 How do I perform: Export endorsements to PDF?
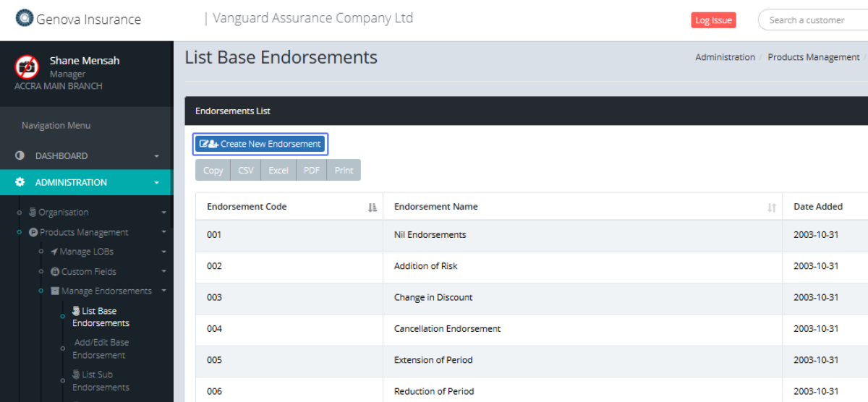[x=311, y=171]
